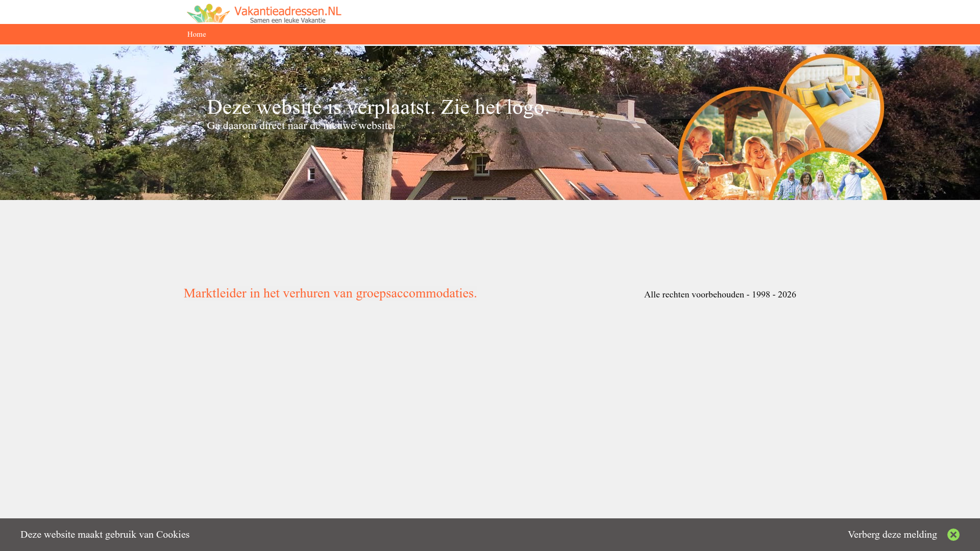Click 'Alle rechten voorbehouden - 1998 - 2026' text
The image size is (980, 551).
point(720,295)
